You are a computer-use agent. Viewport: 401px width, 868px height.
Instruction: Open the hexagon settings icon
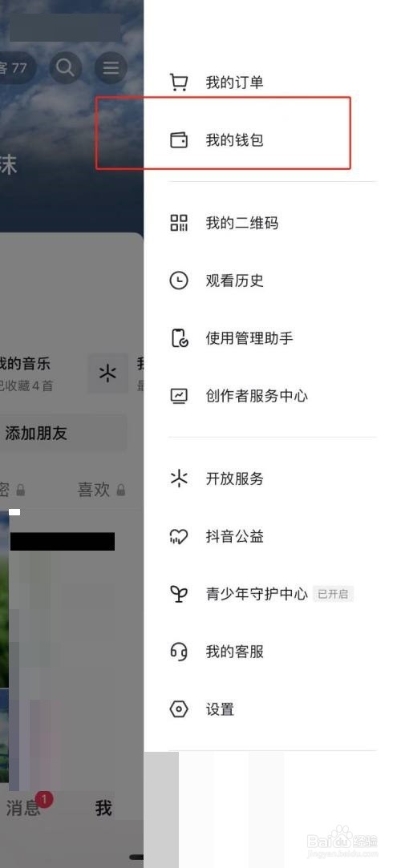(x=178, y=709)
